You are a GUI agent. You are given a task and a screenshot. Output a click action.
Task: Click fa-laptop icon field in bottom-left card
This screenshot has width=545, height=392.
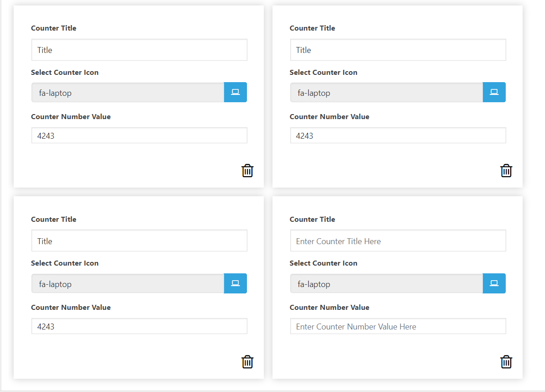[127, 283]
